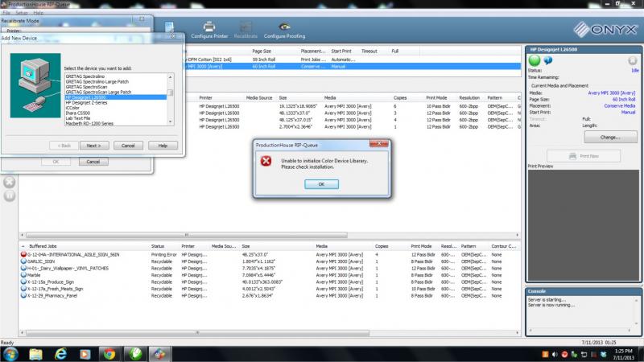The height and width of the screenshot is (362, 644).
Task: Switch to Google Chrome in the taskbar
Action: click(109, 354)
